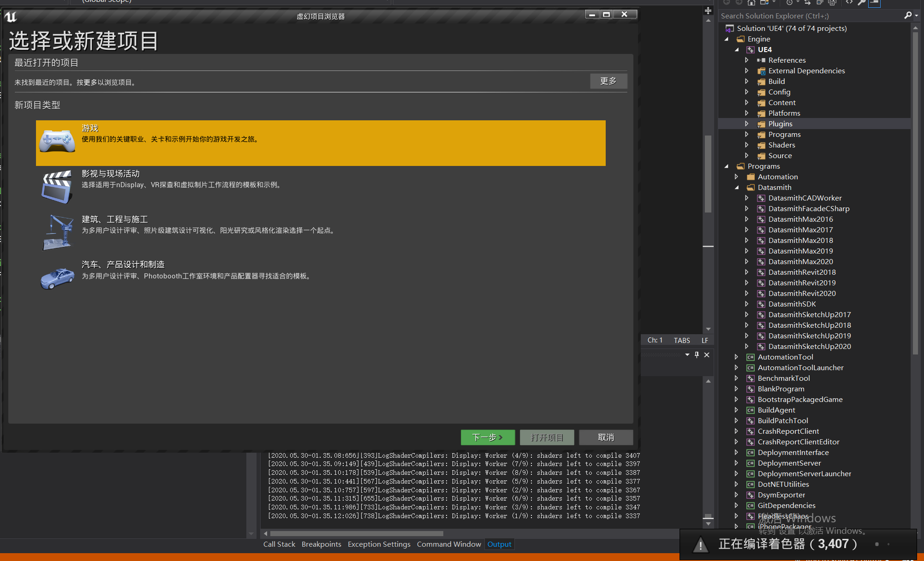Select the game controller project icon
The height and width of the screenshot is (561, 924).
pos(57,141)
